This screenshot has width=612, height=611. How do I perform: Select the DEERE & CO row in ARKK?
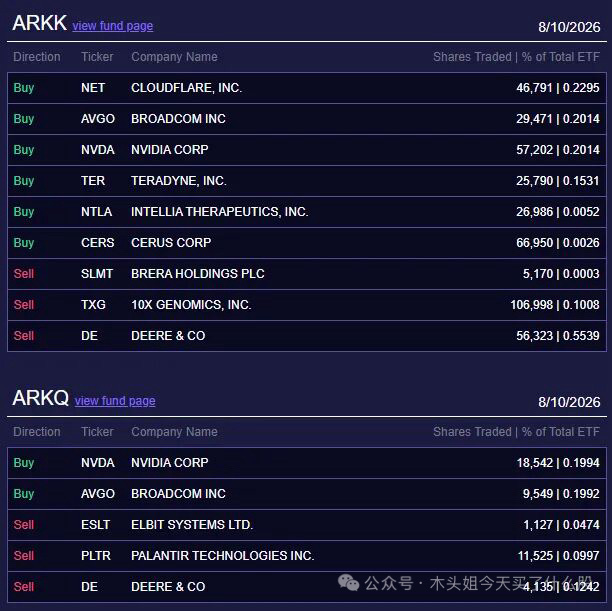307,336
